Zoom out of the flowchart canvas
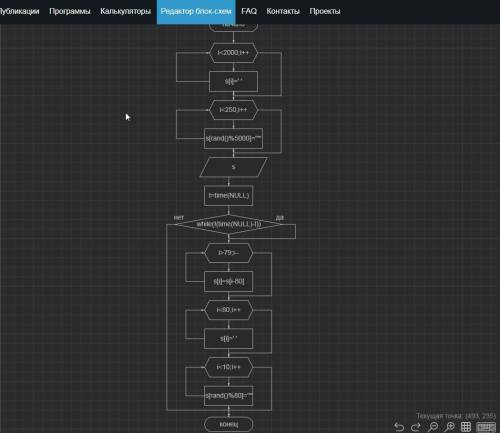 pyautogui.click(x=433, y=427)
